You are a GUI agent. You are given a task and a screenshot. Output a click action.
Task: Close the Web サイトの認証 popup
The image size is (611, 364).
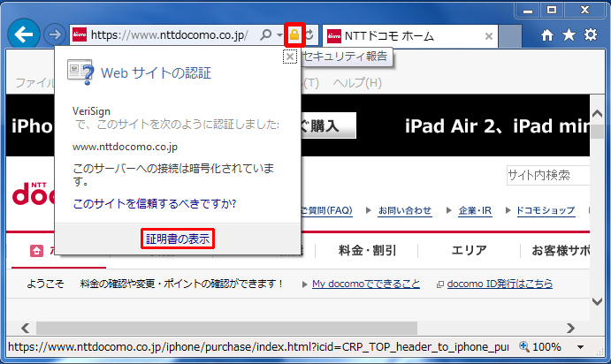[289, 57]
